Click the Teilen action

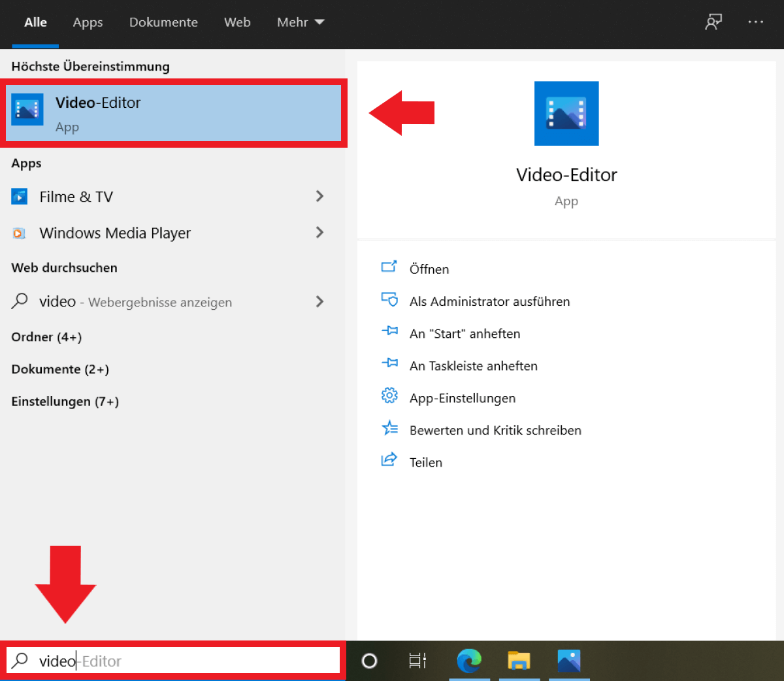426,462
